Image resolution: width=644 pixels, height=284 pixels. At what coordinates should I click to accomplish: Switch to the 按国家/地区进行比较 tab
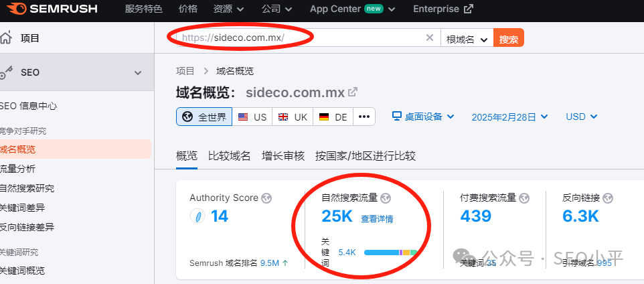366,156
